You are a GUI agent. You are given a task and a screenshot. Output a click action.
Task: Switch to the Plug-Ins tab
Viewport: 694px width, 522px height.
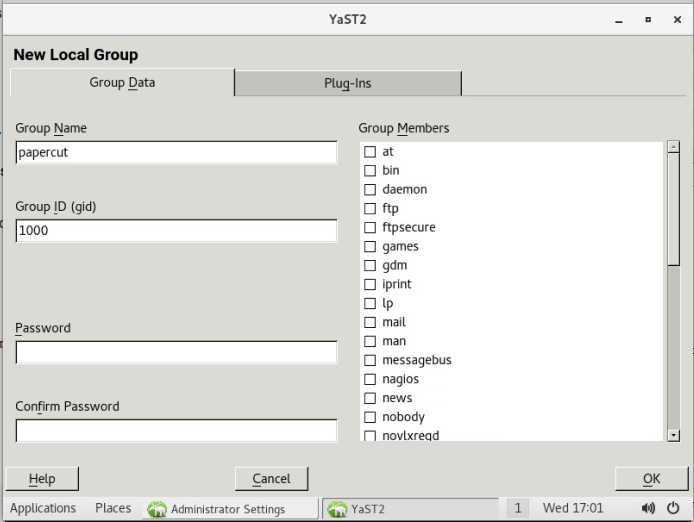[348, 83]
